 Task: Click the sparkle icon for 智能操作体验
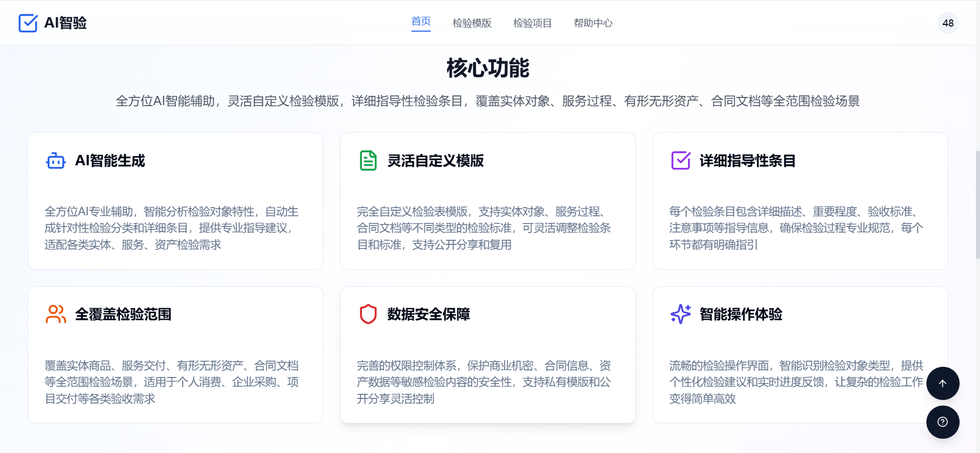point(680,314)
